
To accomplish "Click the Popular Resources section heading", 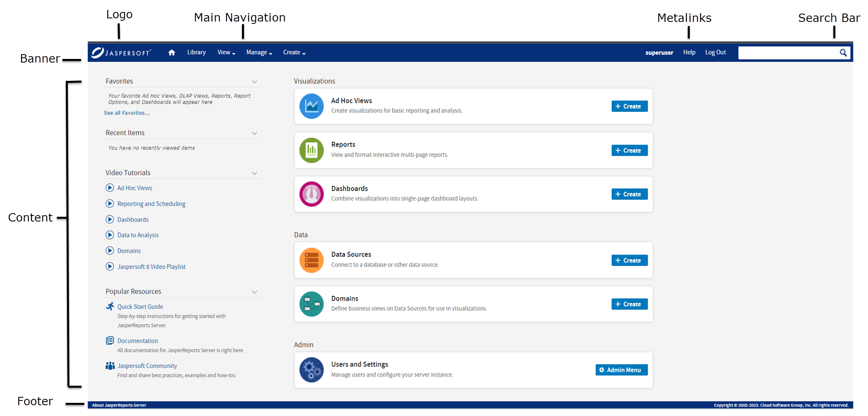I will (133, 291).
